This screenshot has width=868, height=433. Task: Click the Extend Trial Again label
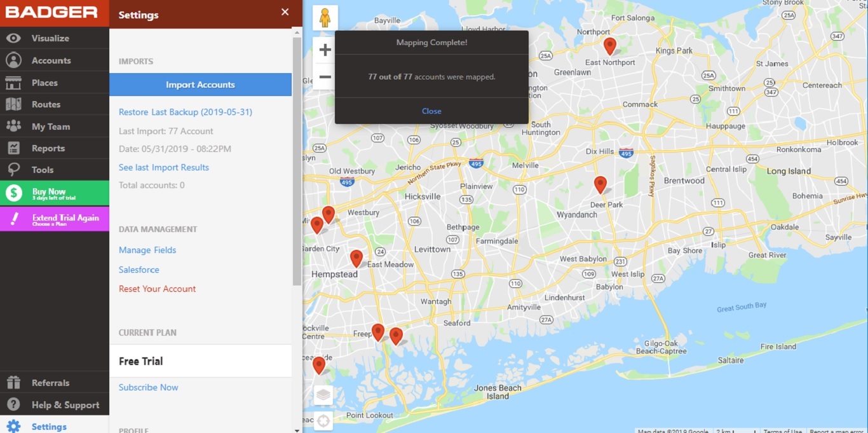pyautogui.click(x=65, y=217)
